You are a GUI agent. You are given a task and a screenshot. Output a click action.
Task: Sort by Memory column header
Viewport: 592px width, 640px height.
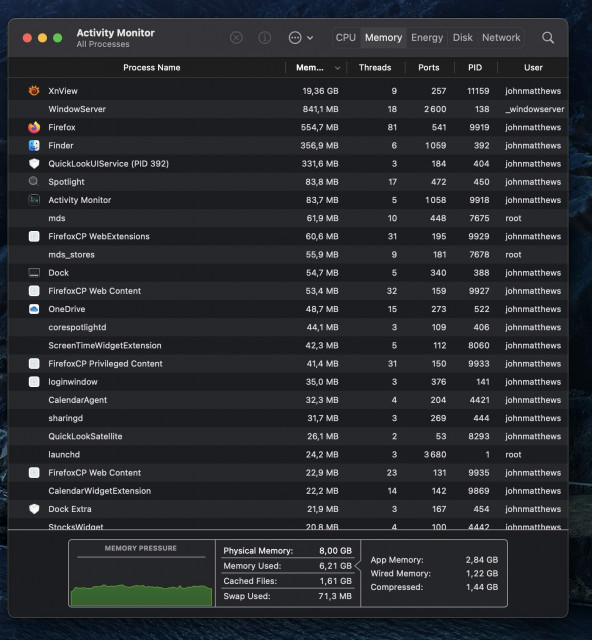point(309,67)
